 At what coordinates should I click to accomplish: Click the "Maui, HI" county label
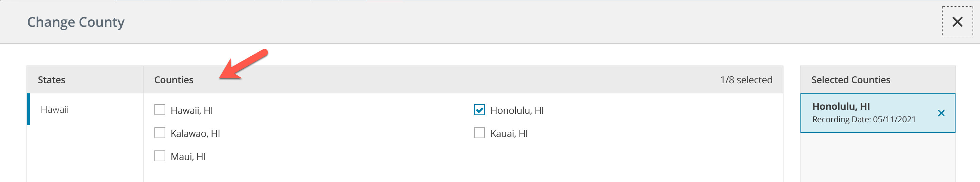[188, 157]
